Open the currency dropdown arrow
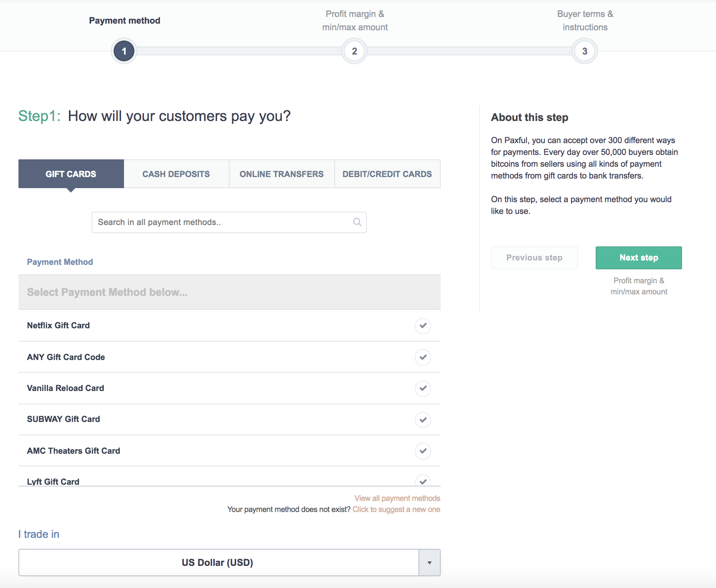The image size is (716, 588). 429,563
